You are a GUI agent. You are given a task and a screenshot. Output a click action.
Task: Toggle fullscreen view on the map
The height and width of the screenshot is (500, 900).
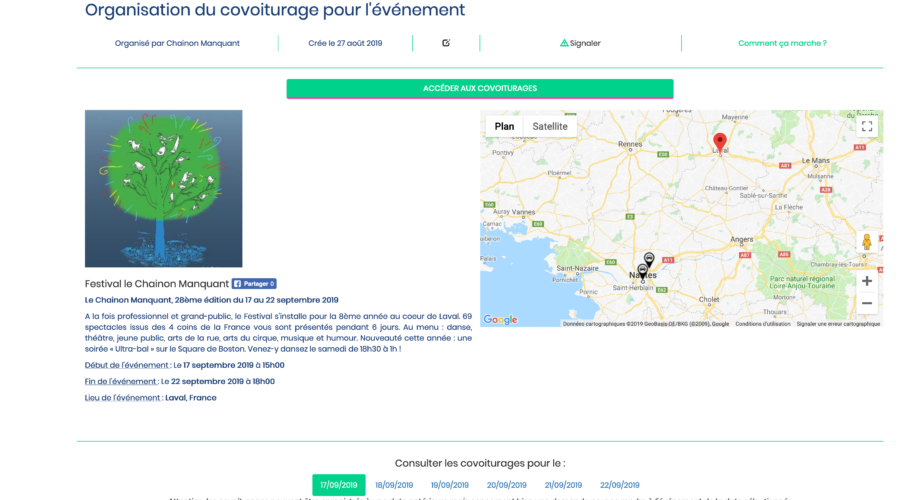coord(867,126)
